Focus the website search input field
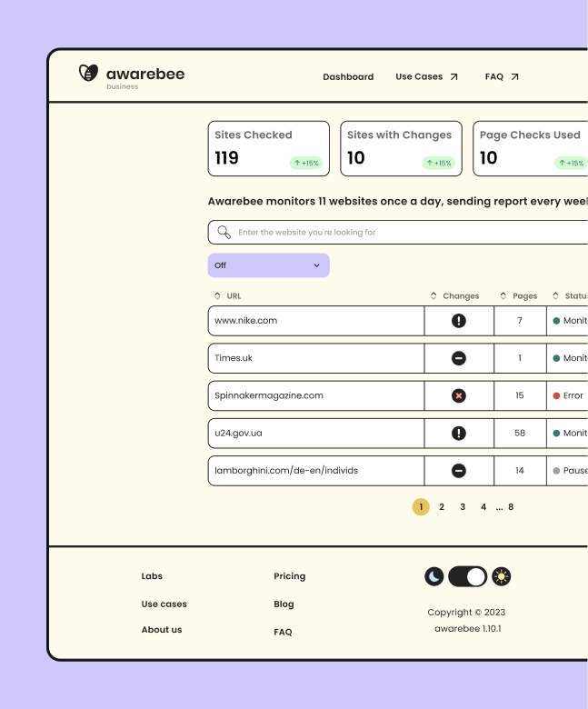 [x=398, y=232]
